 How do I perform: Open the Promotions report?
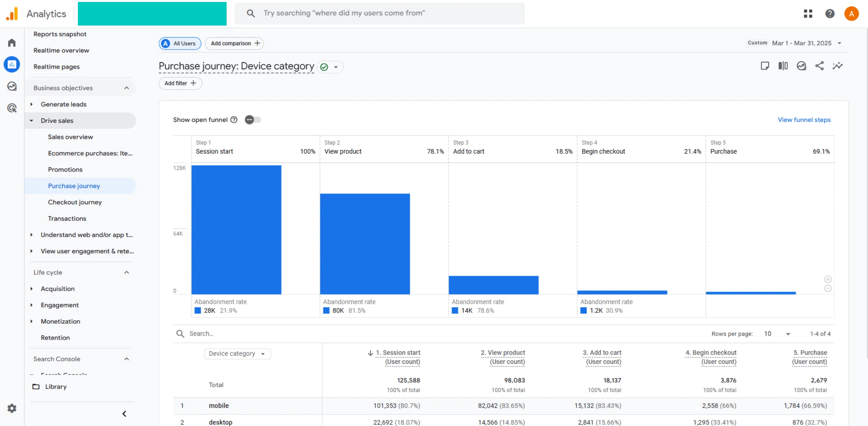[x=65, y=170]
